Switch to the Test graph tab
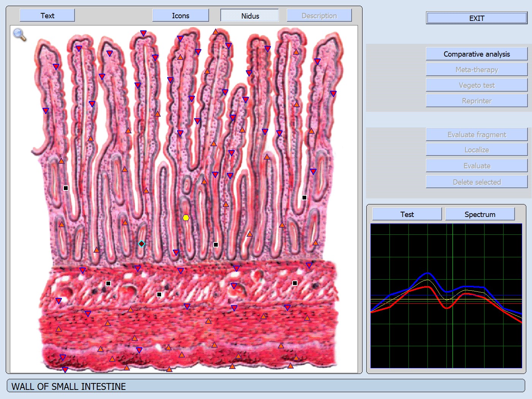The width and height of the screenshot is (532, 399). pos(407,214)
